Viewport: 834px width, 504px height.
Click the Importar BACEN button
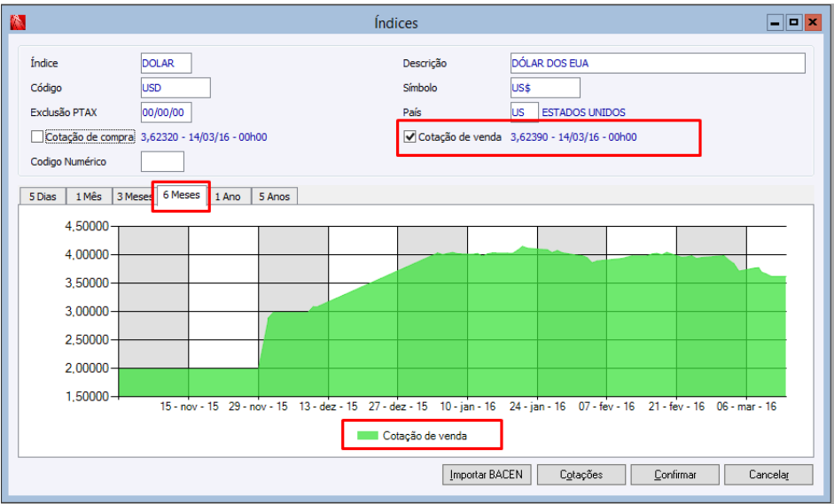coord(487,475)
